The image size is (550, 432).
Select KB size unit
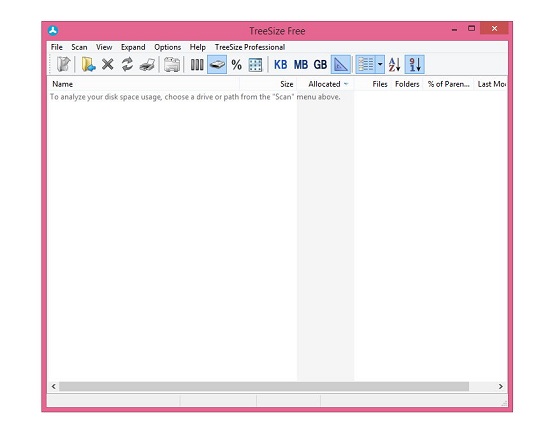point(280,65)
